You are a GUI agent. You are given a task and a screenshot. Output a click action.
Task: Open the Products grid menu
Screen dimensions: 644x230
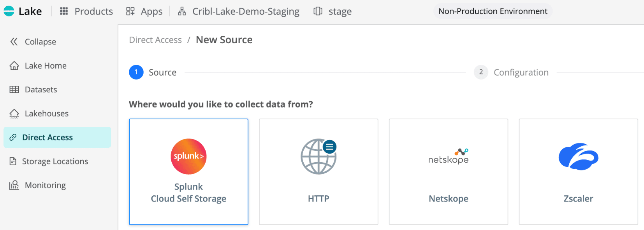[86, 11]
